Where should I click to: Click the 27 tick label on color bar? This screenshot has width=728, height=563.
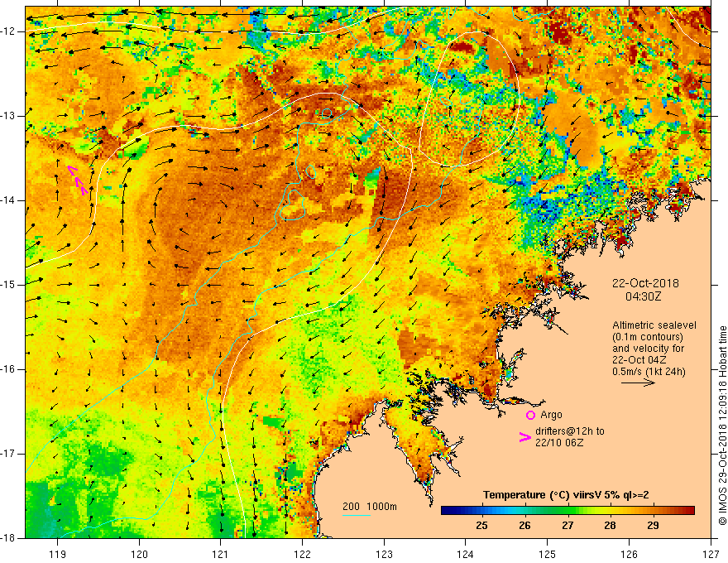tap(568, 526)
